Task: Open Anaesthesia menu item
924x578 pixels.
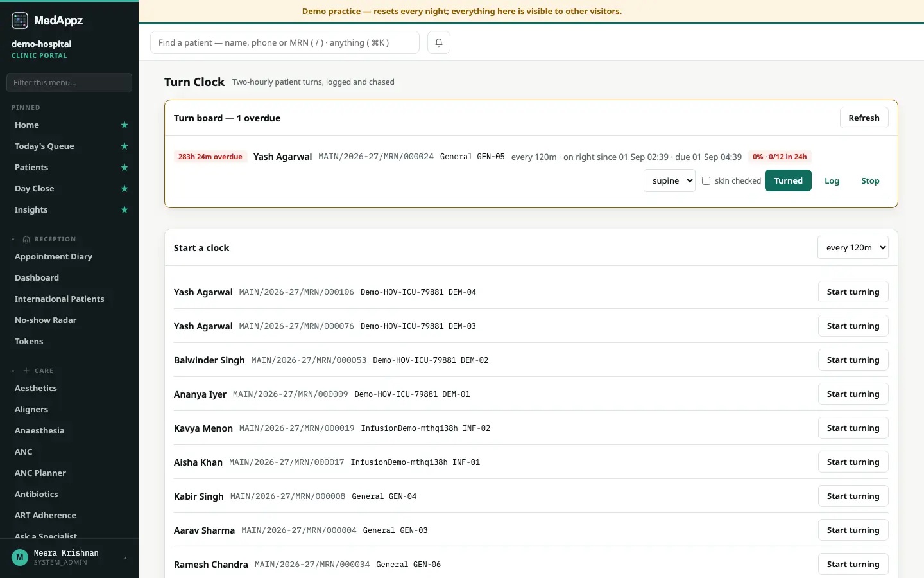Action: [39, 431]
